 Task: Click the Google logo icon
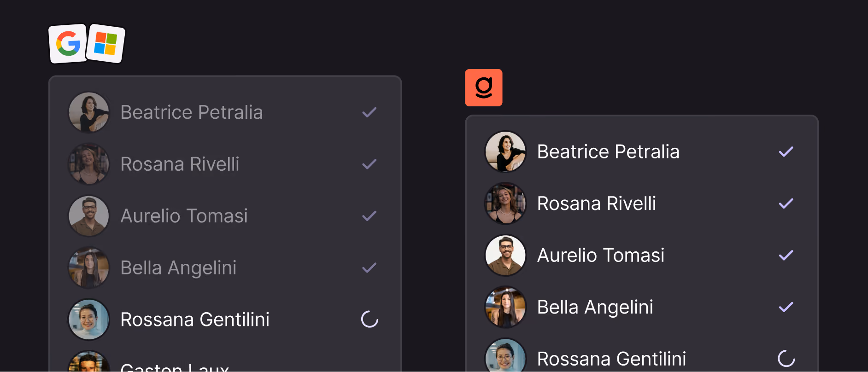pos(68,44)
